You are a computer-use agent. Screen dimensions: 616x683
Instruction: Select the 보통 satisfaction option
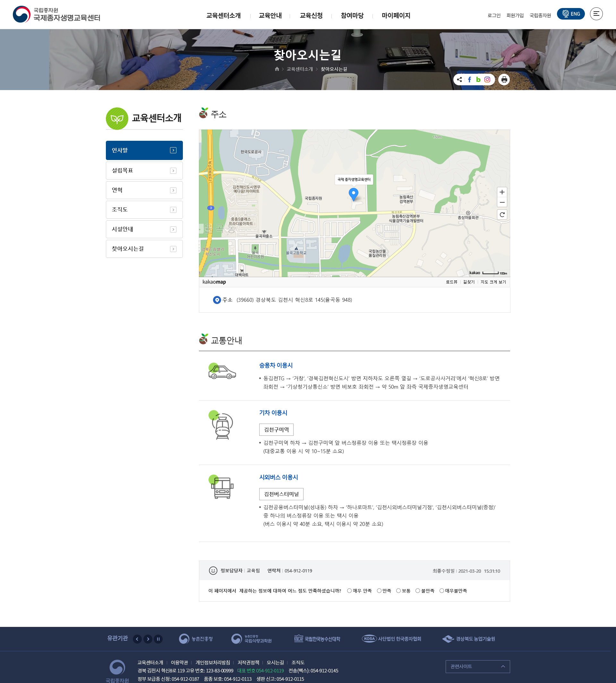pos(398,591)
